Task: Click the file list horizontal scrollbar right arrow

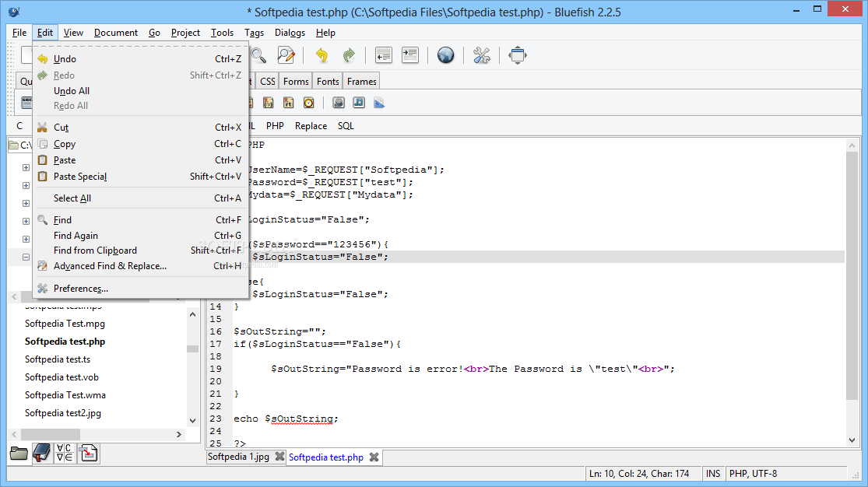Action: pyautogui.click(x=179, y=434)
